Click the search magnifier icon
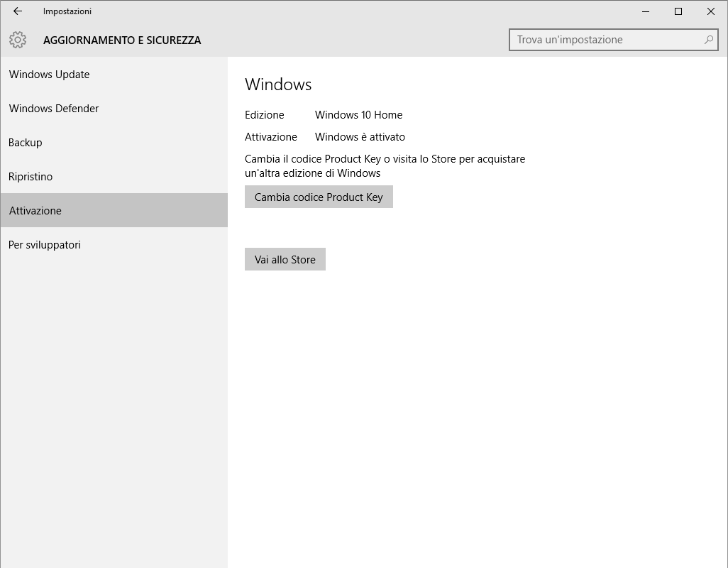Screen dimensions: 728x568 (x=709, y=40)
